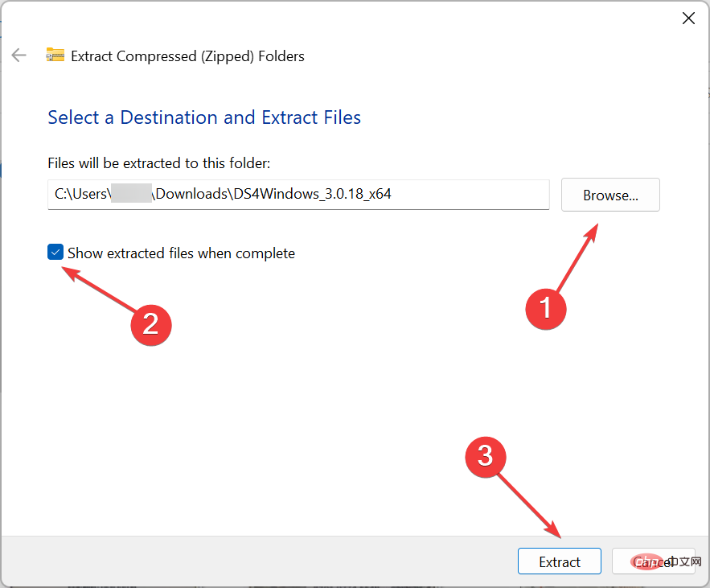The width and height of the screenshot is (710, 588).
Task: Click the zipped folder icon in the title
Action: (55, 56)
